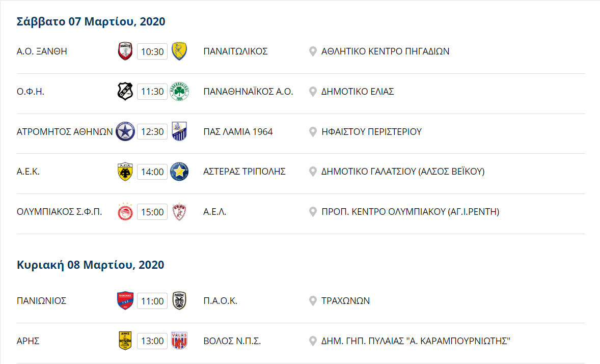
Task: Click the Olympiacos red-and-white logo
Action: [125, 212]
